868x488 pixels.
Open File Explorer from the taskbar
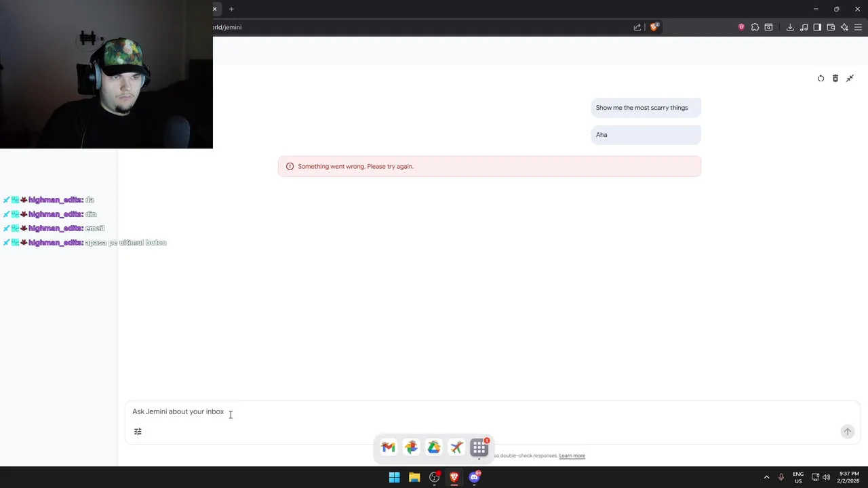pos(414,477)
